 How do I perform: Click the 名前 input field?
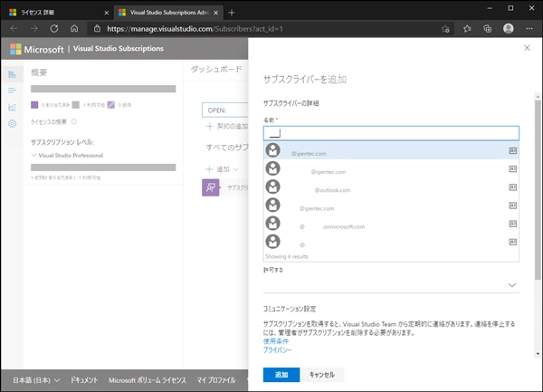tap(391, 133)
